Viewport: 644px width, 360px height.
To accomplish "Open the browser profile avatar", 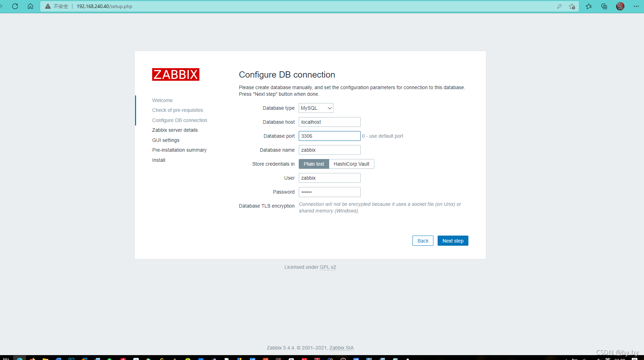I will (620, 6).
